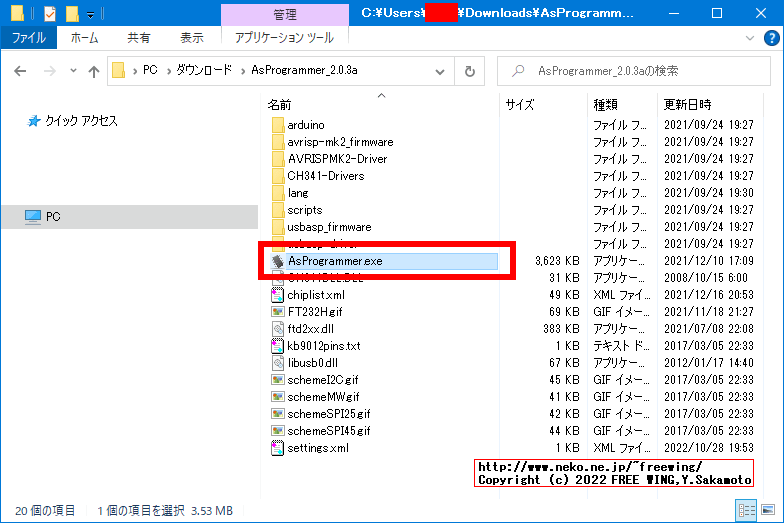
Task: Click the AsProgrammer_2.0.3a breadcrumb segment
Action: click(304, 70)
